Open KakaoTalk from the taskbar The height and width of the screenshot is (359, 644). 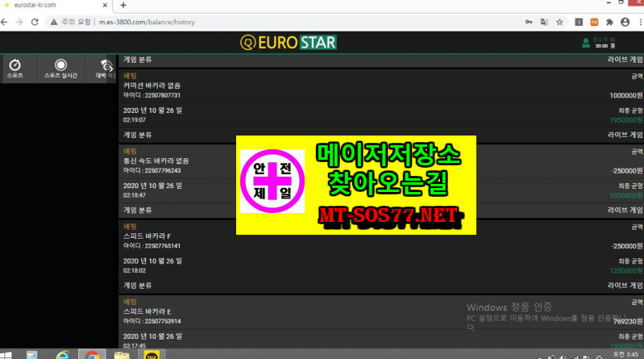(152, 355)
